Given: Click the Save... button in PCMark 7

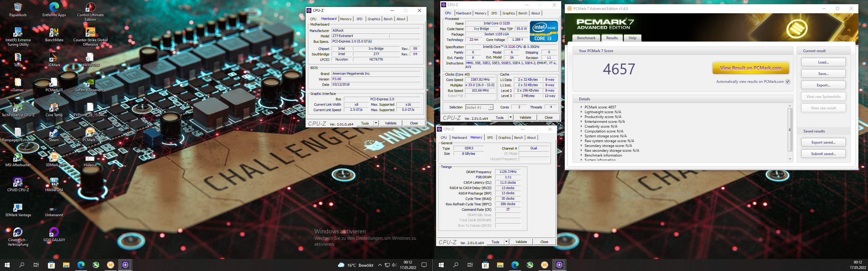Looking at the screenshot, I should coord(823,74).
